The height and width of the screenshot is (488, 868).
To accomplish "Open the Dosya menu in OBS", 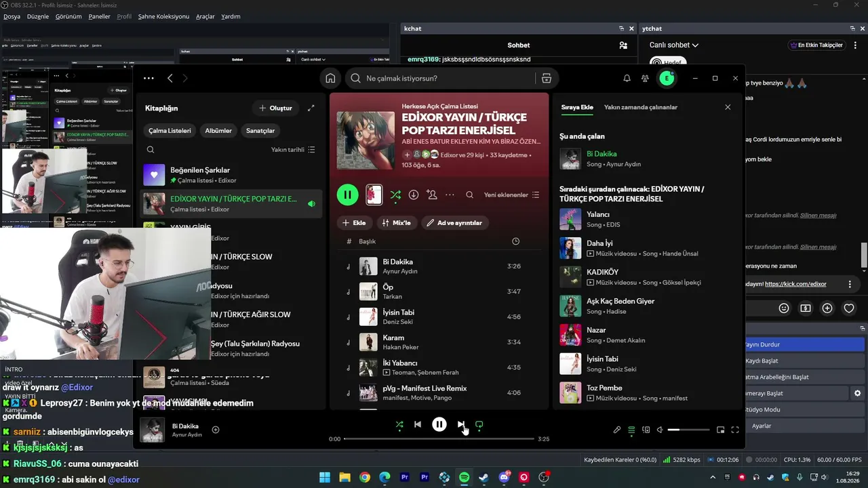I will coord(12,16).
